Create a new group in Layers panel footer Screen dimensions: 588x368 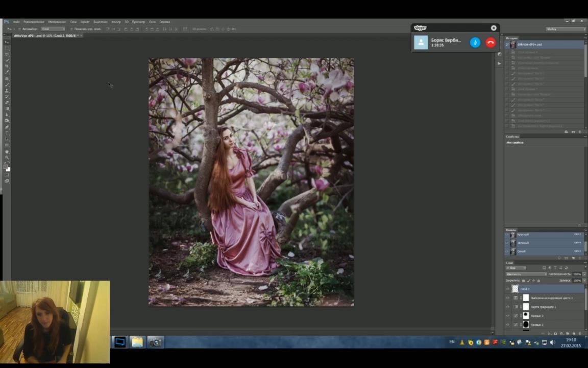[x=568, y=333]
